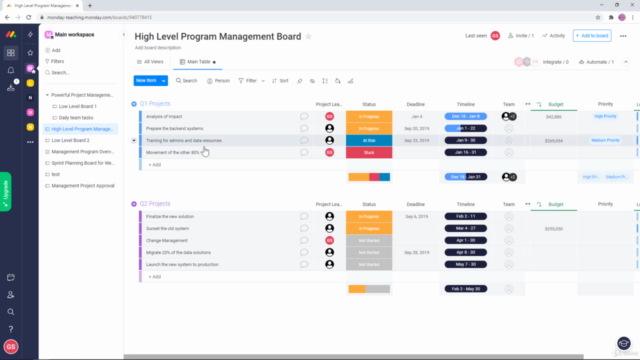
Task: Collapse the board header with the chevron
Action: pos(626,62)
